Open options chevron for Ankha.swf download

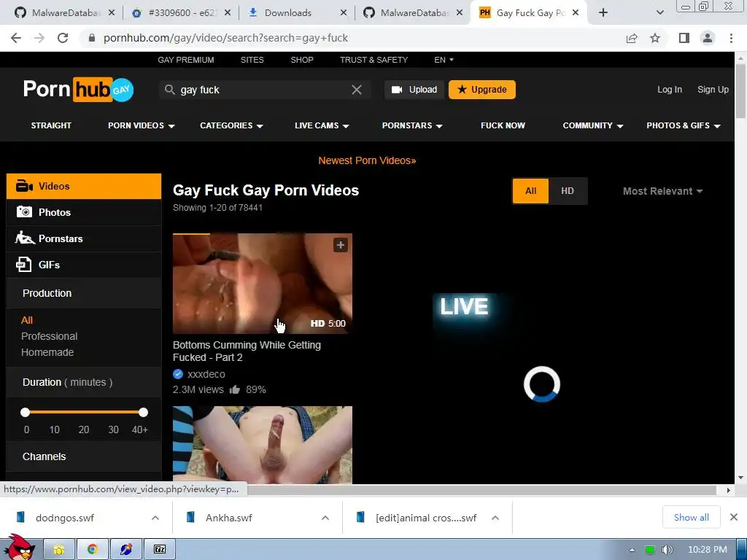click(x=325, y=518)
